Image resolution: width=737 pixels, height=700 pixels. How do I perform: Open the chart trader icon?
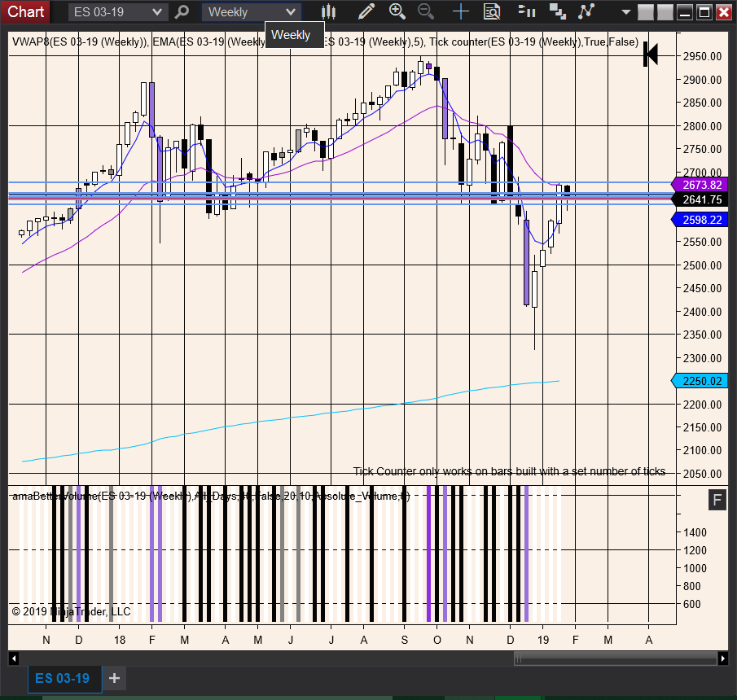coord(526,11)
